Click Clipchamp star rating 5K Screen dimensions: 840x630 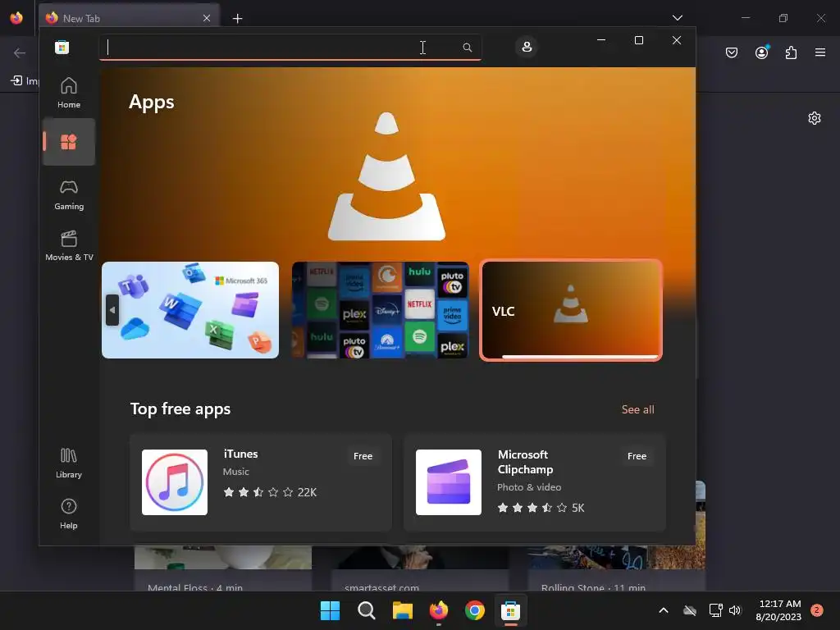click(541, 507)
